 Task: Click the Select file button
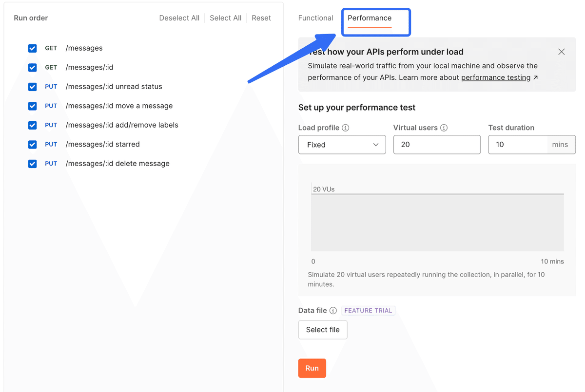tap(323, 330)
